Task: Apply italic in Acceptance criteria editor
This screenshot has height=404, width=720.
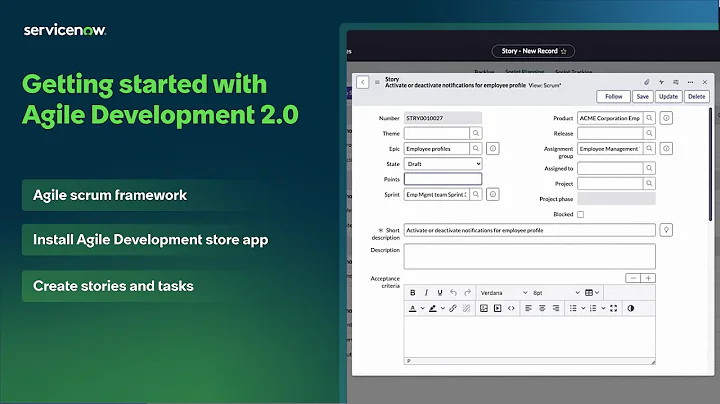Action: click(426, 292)
